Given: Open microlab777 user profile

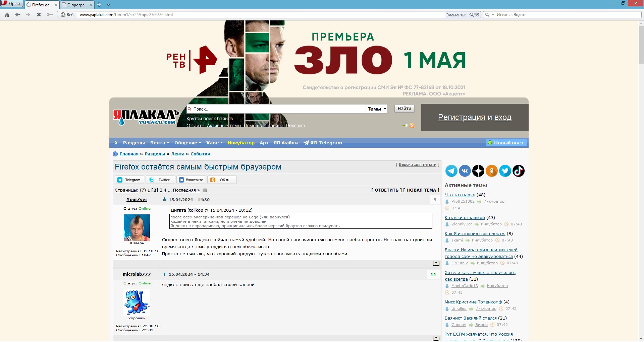Looking at the screenshot, I should point(137,274).
